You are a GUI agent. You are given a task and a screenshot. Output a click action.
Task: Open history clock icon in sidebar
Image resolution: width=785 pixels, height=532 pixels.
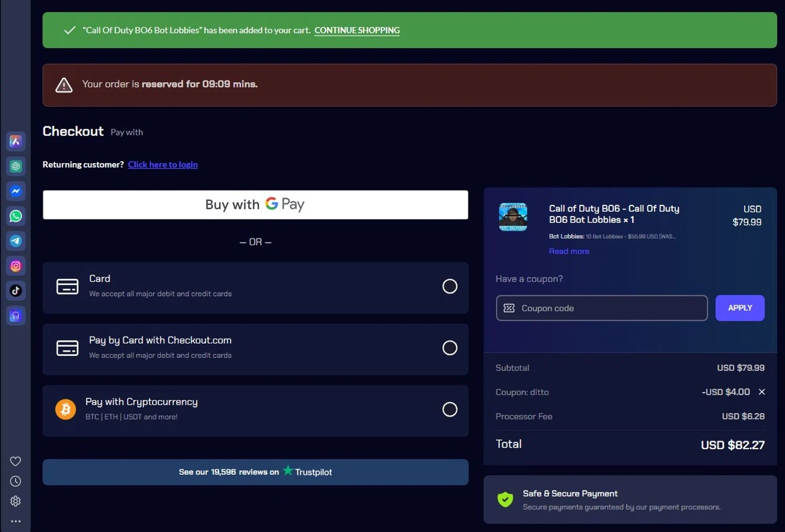click(x=16, y=481)
